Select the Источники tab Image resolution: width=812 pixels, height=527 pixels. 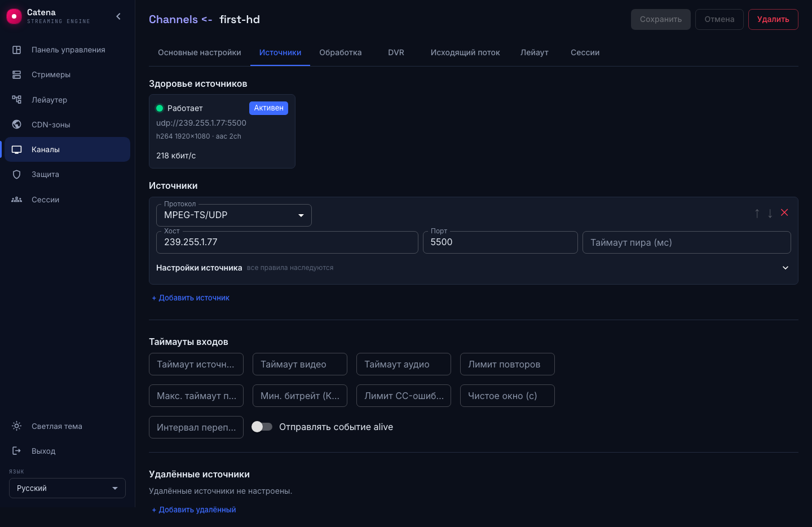click(280, 52)
